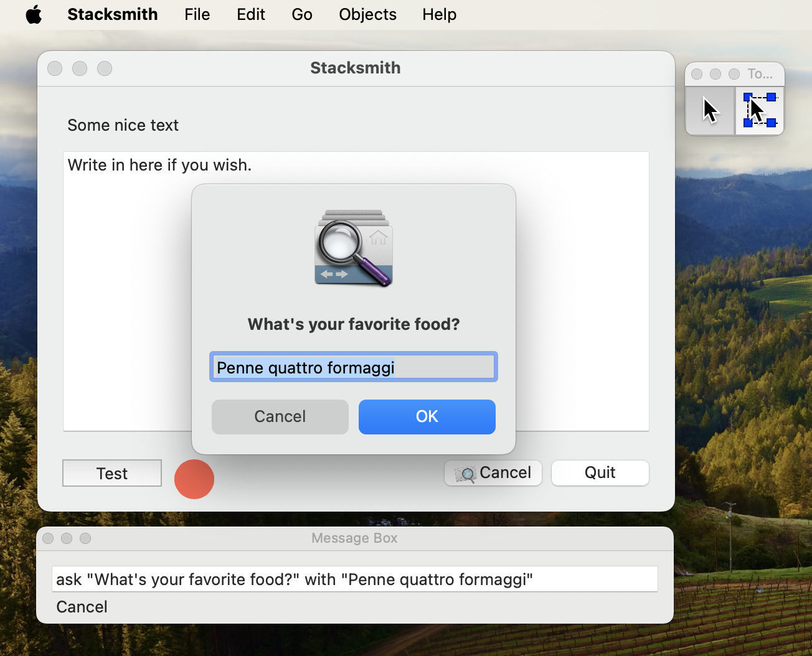Click the "Write in here if you wish." text area
This screenshot has width=812, height=656.
click(356, 291)
